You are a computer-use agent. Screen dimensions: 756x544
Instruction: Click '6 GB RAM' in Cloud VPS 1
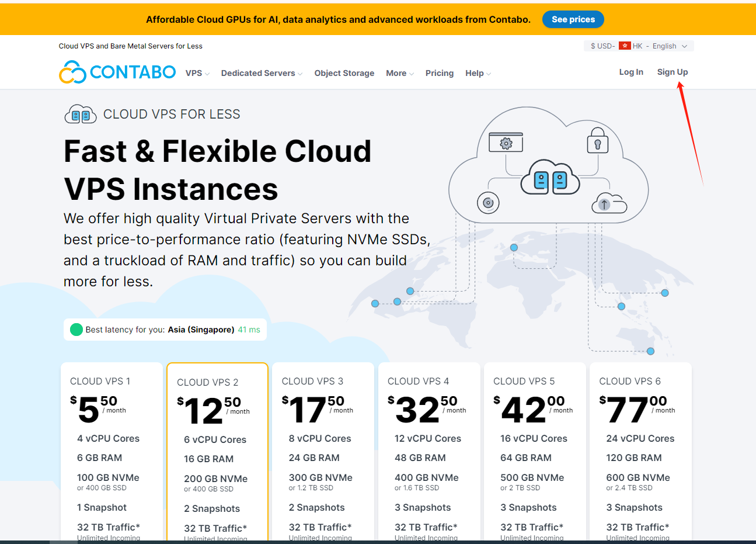click(100, 458)
